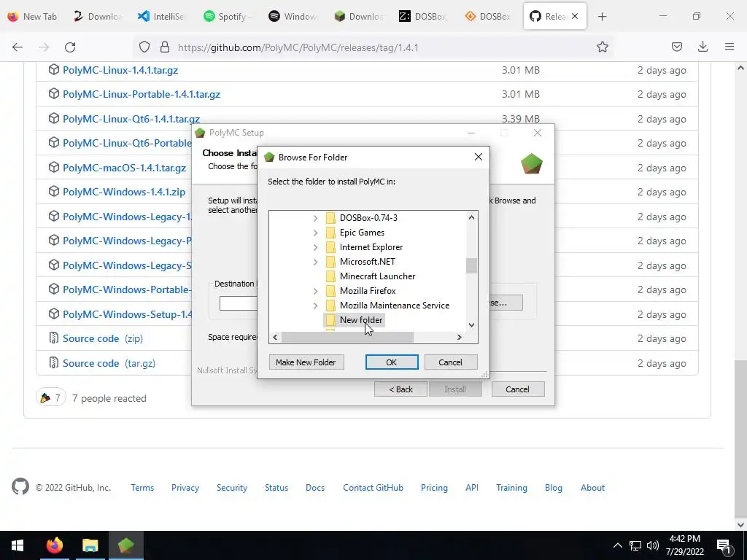Click folder tree scroll down arrow
Viewport: 747px width, 560px height.
[x=471, y=324]
